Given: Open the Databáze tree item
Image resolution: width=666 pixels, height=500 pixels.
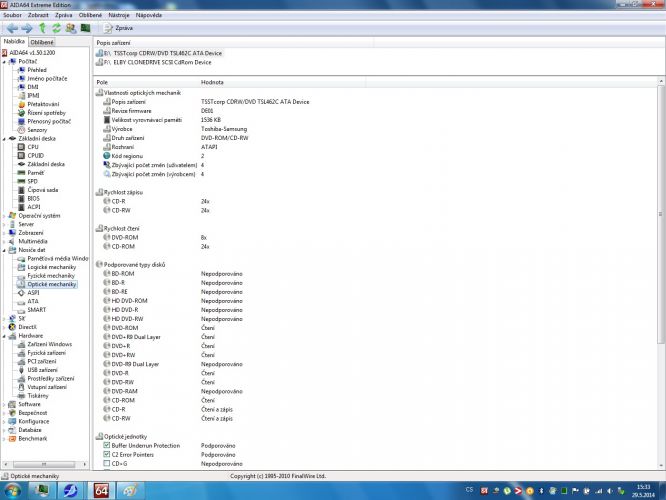Looking at the screenshot, I should pyautogui.click(x=30, y=430).
